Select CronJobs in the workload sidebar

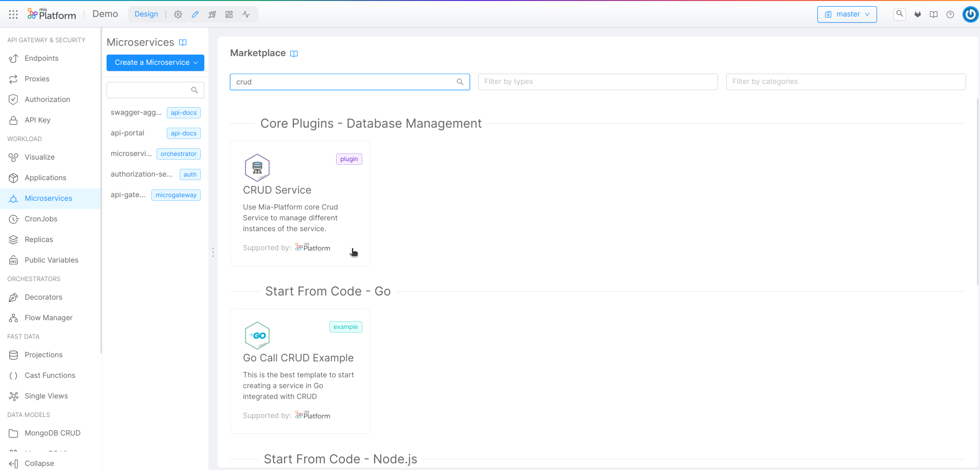click(x=41, y=219)
